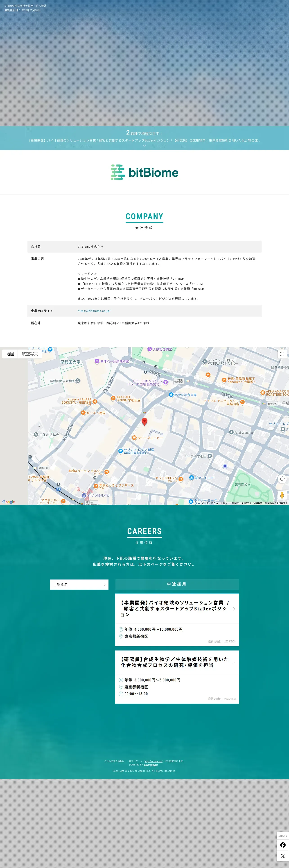
Task: Click the 企業WEBサイト row label
Action: [x=42, y=311]
